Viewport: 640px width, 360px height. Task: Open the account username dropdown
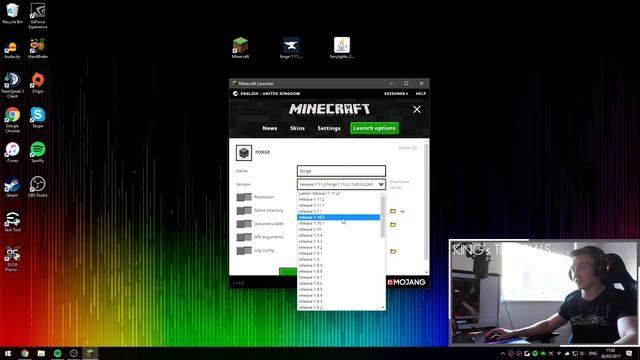point(396,93)
